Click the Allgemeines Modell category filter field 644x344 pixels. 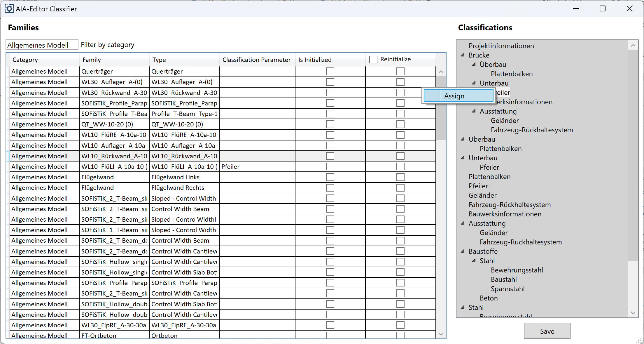click(42, 45)
